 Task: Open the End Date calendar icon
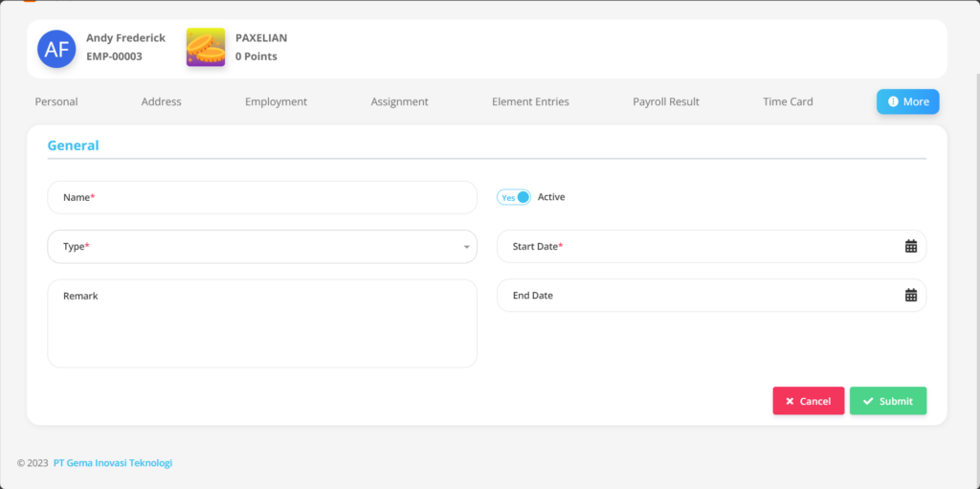click(x=911, y=295)
